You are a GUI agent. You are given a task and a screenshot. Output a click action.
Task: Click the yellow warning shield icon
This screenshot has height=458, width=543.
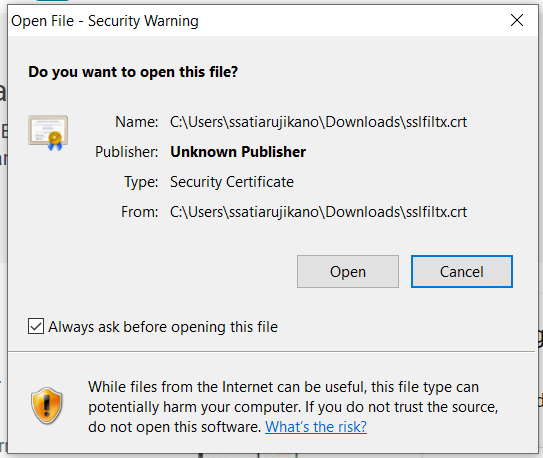click(47, 405)
